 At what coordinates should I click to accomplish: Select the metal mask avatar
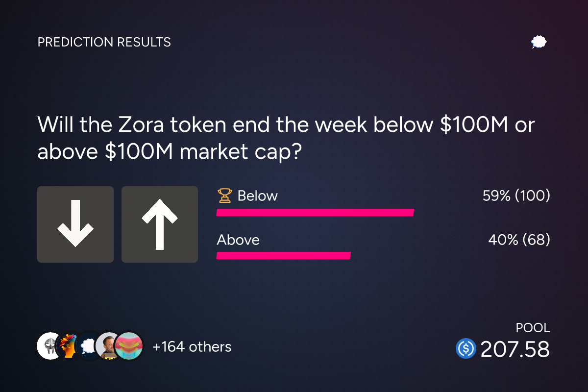pyautogui.click(x=50, y=346)
